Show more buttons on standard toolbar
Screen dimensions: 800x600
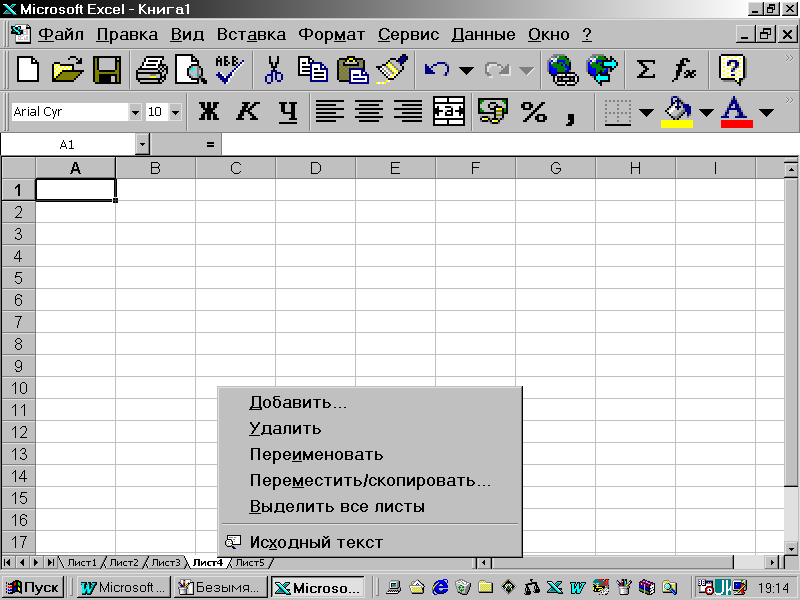789,58
